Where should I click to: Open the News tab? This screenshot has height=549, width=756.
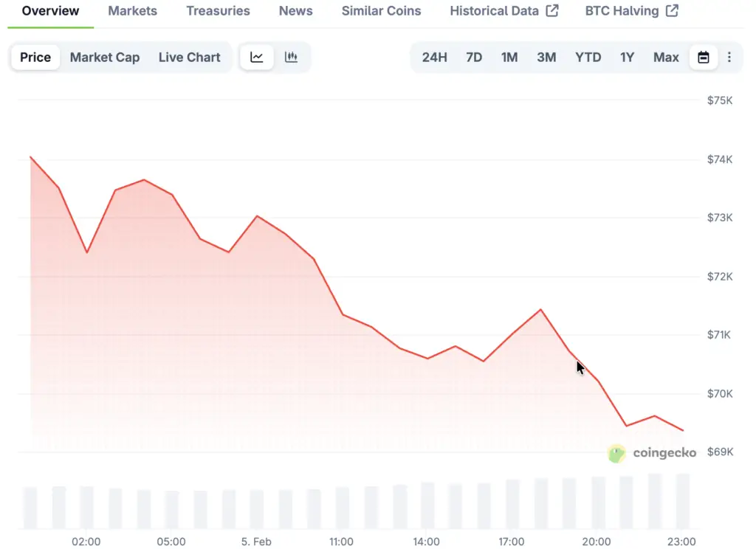tap(295, 11)
